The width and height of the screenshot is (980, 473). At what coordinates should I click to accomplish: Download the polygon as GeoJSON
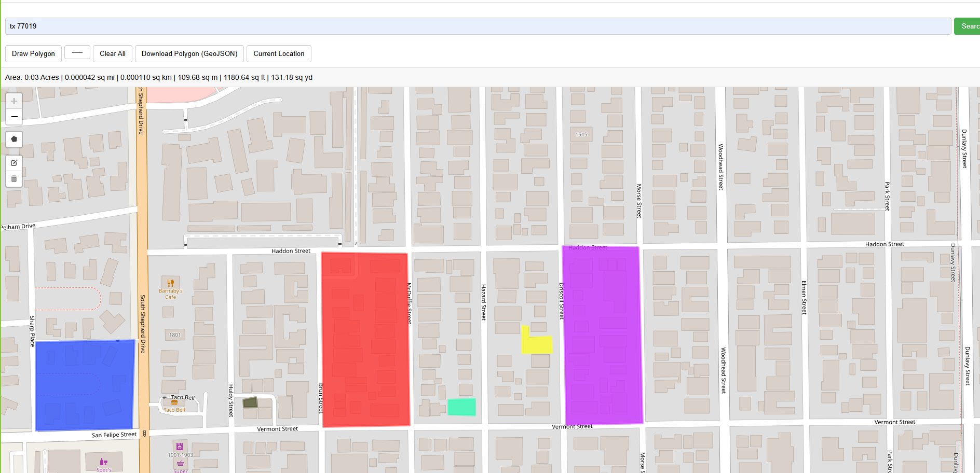pyautogui.click(x=189, y=53)
